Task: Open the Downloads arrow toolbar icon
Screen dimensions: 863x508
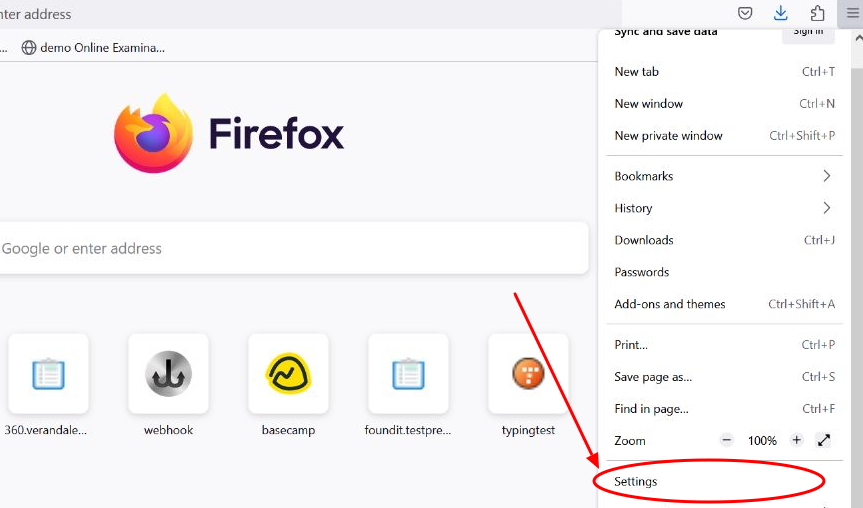Action: (x=781, y=13)
